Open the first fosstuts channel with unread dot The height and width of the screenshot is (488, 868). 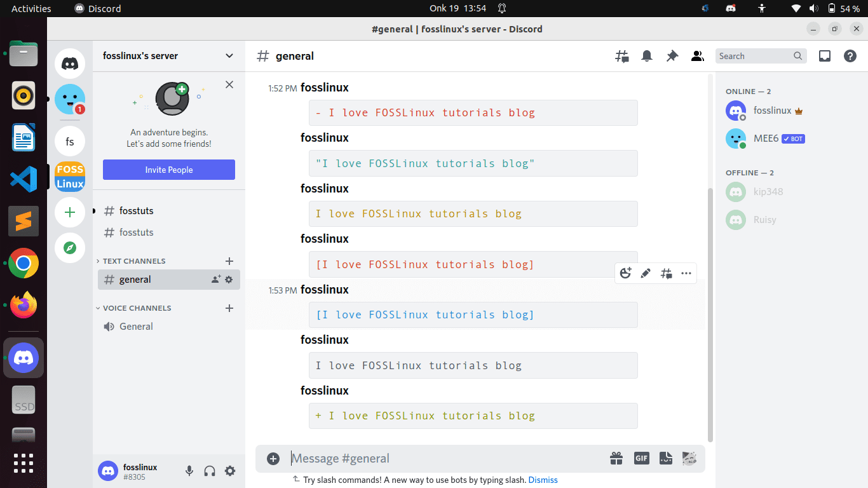(x=169, y=211)
